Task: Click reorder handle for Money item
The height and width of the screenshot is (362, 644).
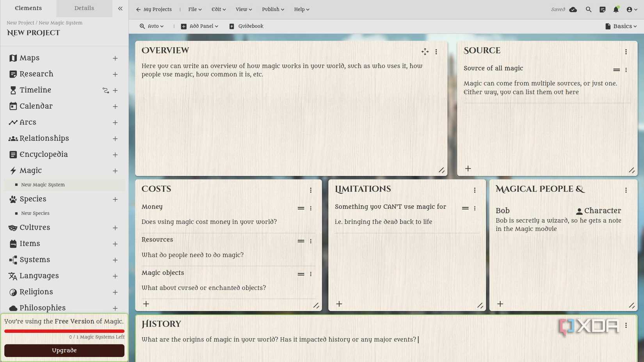Action: coord(301,208)
